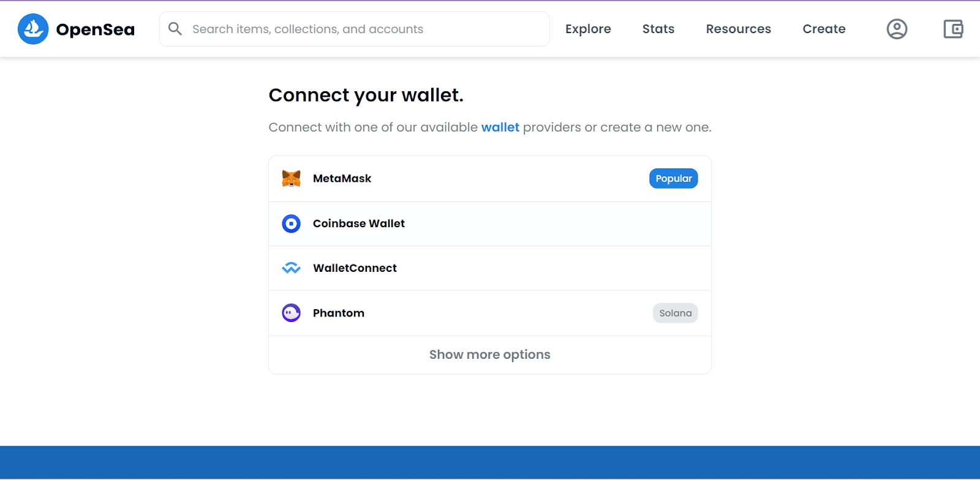Expand Show more options

[490, 354]
